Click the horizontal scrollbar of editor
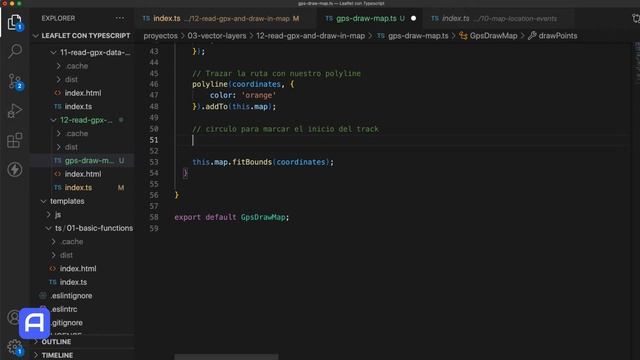The image size is (640, 360). click(x=227, y=357)
